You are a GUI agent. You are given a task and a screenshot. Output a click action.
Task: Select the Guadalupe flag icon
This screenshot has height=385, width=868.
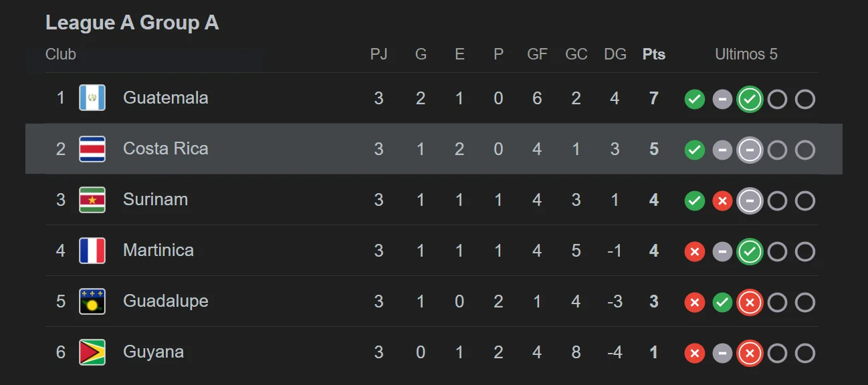92,301
